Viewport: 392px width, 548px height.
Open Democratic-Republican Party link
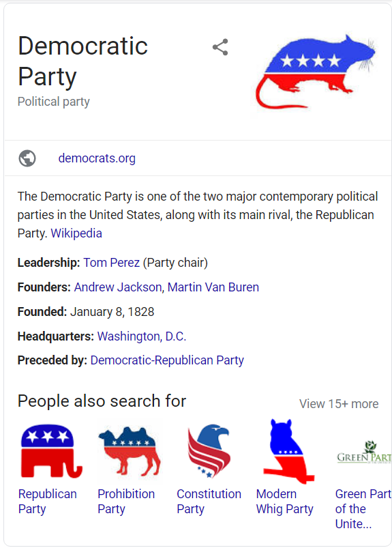point(167,360)
